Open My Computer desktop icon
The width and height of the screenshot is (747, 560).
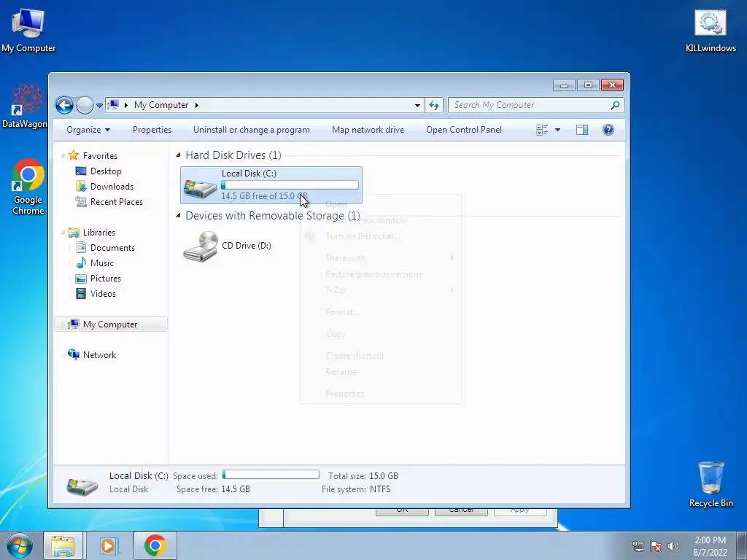(28, 30)
